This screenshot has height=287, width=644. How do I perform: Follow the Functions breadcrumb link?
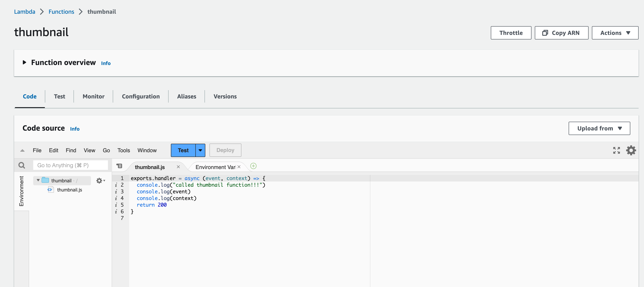[x=61, y=11]
